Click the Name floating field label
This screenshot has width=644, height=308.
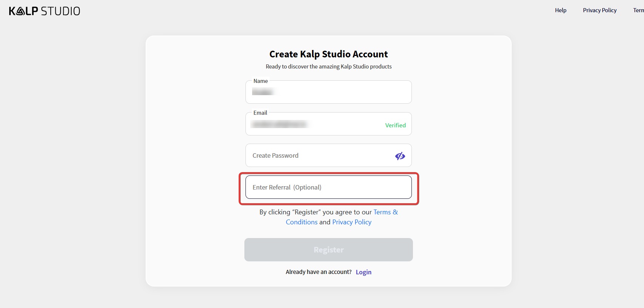point(261,81)
